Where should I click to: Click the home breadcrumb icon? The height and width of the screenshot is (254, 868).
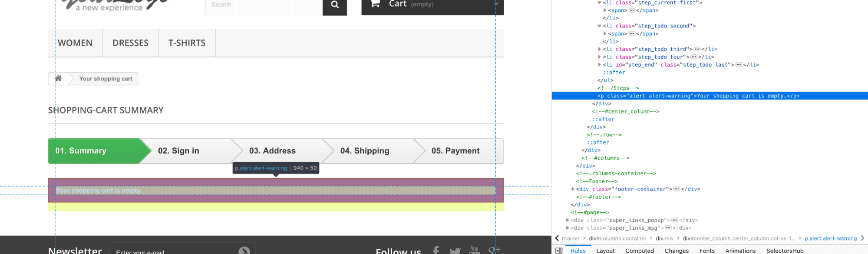[58, 78]
